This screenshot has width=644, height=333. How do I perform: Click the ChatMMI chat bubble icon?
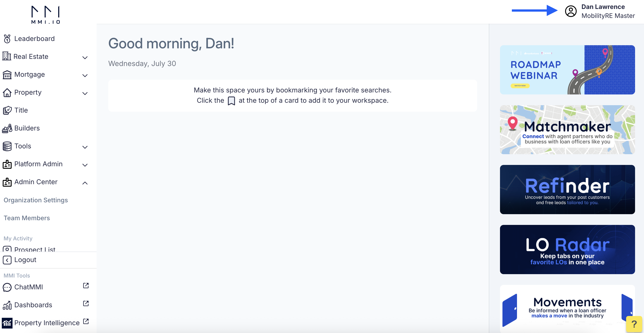click(x=7, y=287)
